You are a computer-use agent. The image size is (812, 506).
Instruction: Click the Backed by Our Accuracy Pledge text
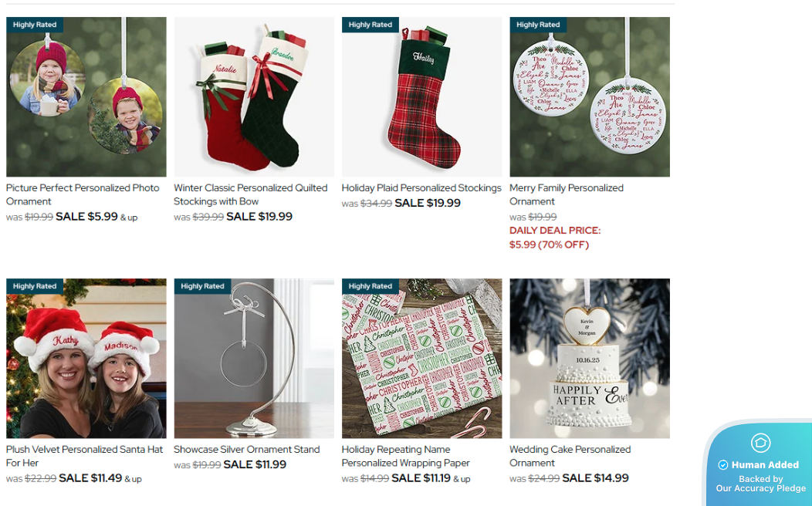click(x=761, y=484)
